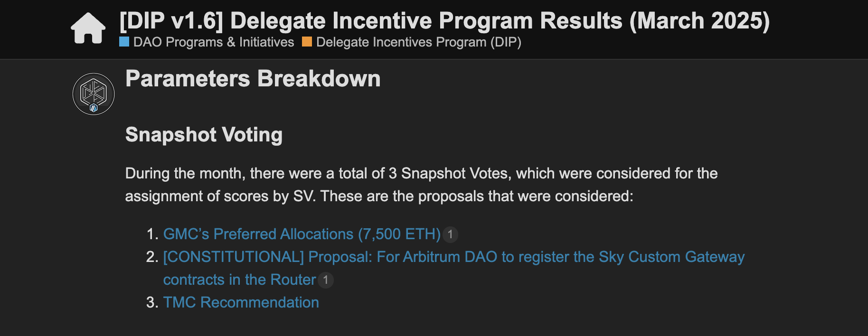
Task: Click the blue DAO Programs category square
Action: [124, 42]
